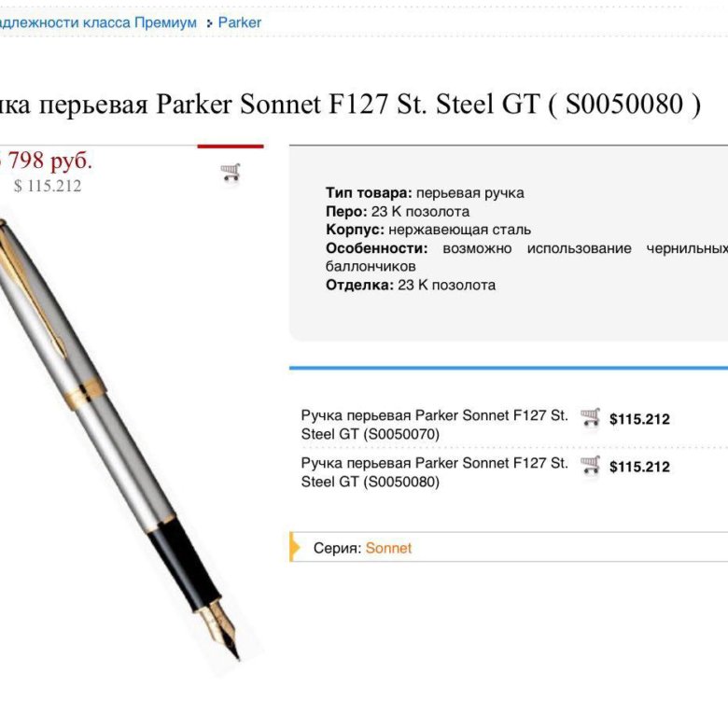728x728 pixels.
Task: Open the Parker Sonnet (S0050070) product link
Action: click(x=434, y=425)
